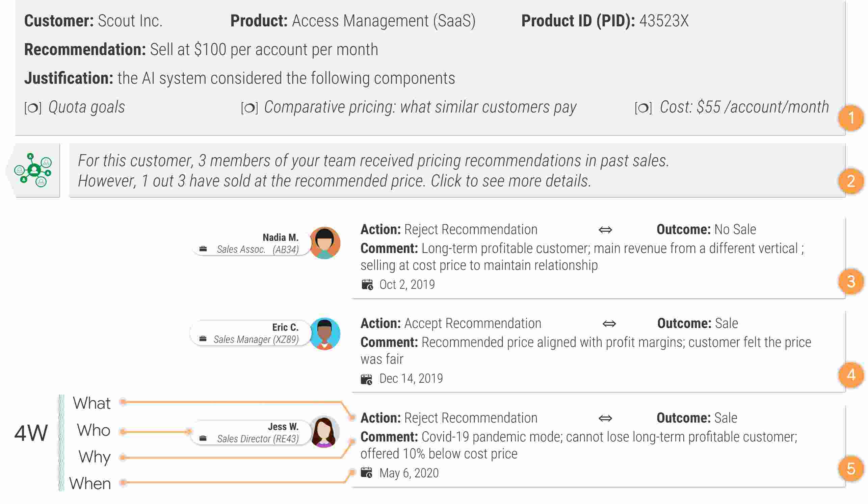
Task: Click the Who label in 4W legend
Action: pos(93,430)
